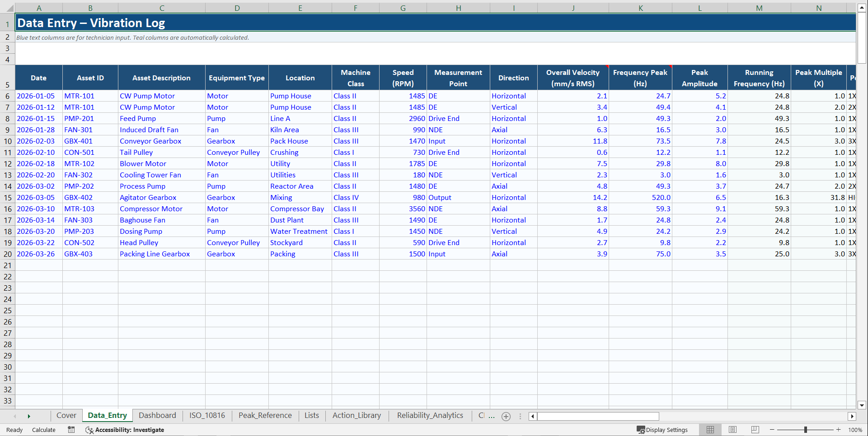Image resolution: width=868 pixels, height=436 pixels.
Task: Expand hidden sheet tabs via the ellipsis
Action: tap(492, 416)
